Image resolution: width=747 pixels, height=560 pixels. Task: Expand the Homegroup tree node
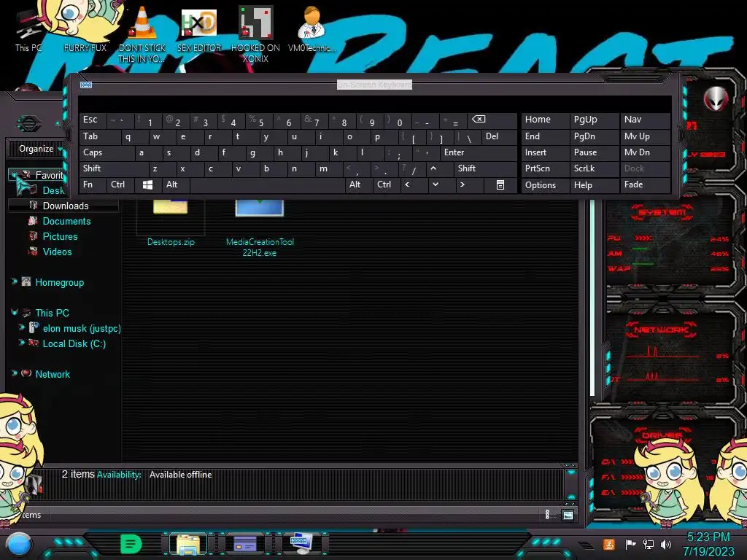point(15,282)
